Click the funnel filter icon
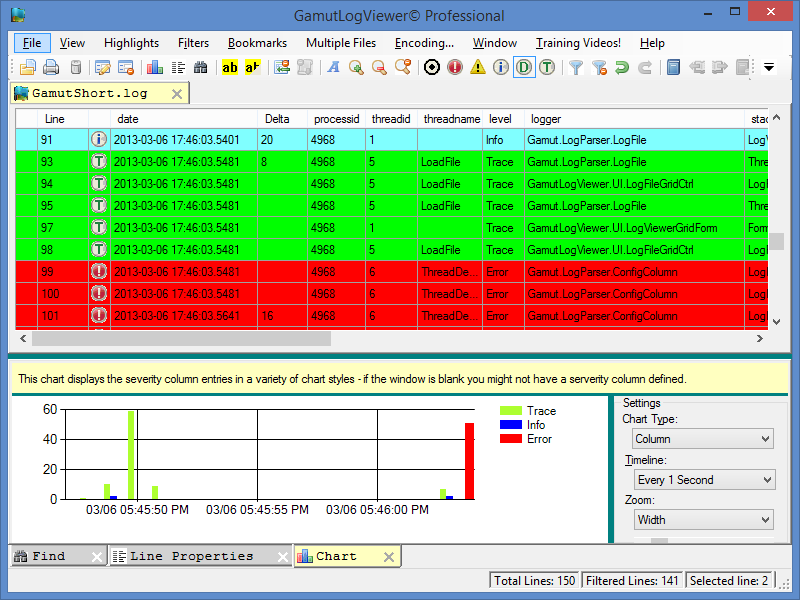This screenshot has width=800, height=600. [576, 67]
